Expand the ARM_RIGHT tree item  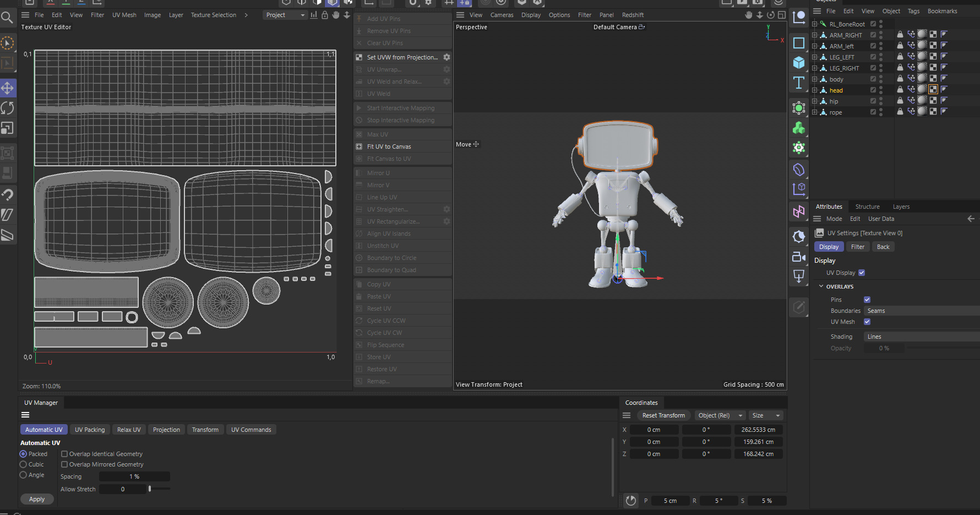coord(814,35)
